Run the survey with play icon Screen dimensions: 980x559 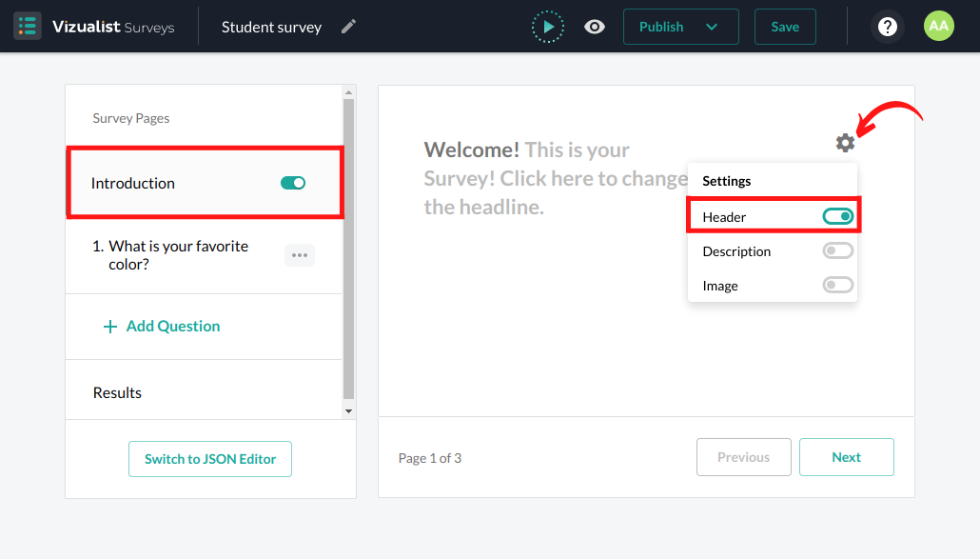coord(548,27)
